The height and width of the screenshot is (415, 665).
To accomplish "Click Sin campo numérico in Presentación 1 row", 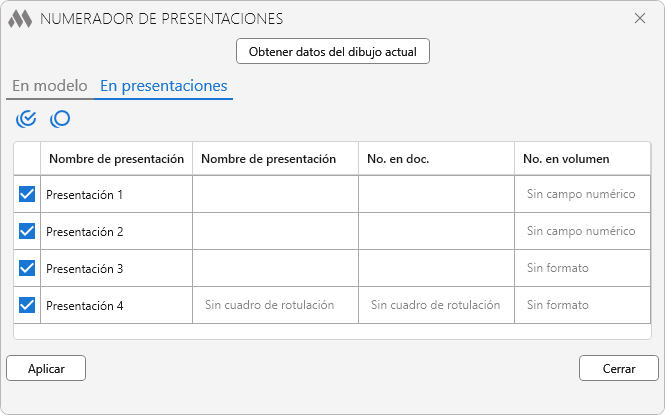I will tap(581, 194).
